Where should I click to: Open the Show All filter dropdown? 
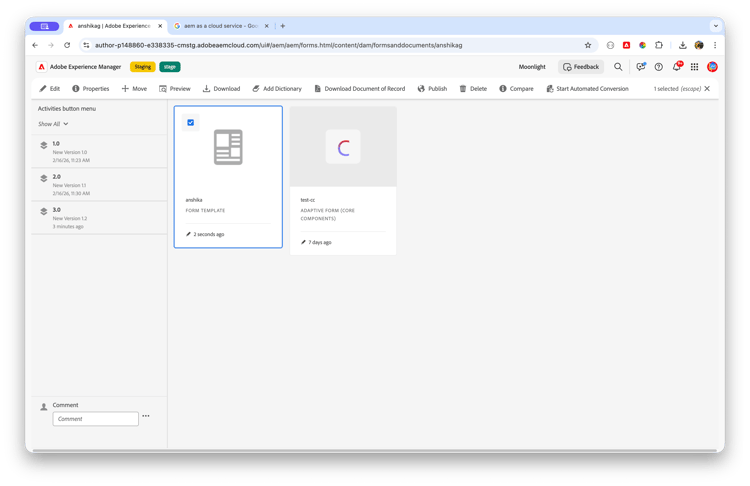pos(53,124)
